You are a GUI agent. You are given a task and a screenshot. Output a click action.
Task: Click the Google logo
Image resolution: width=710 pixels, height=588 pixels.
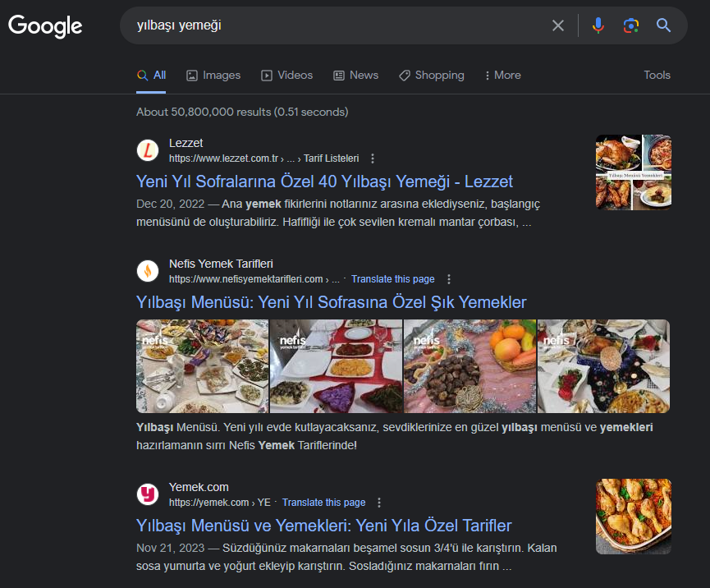(45, 25)
